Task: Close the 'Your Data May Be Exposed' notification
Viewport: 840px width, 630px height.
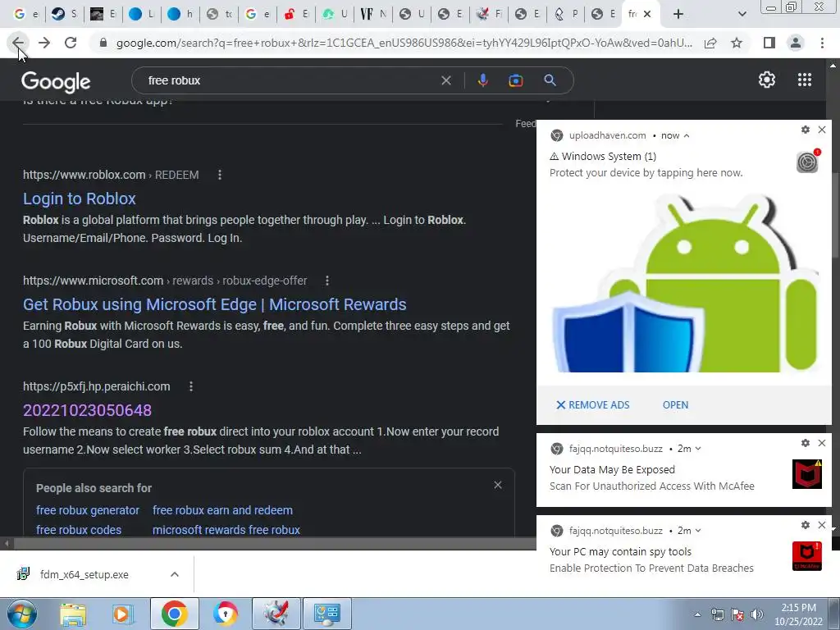Action: click(x=822, y=443)
